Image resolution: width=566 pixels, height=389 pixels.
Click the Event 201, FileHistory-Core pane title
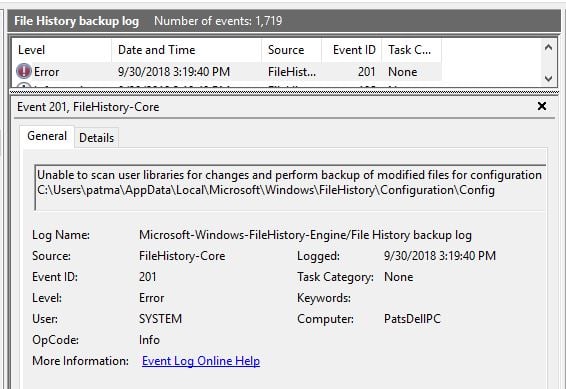88,107
